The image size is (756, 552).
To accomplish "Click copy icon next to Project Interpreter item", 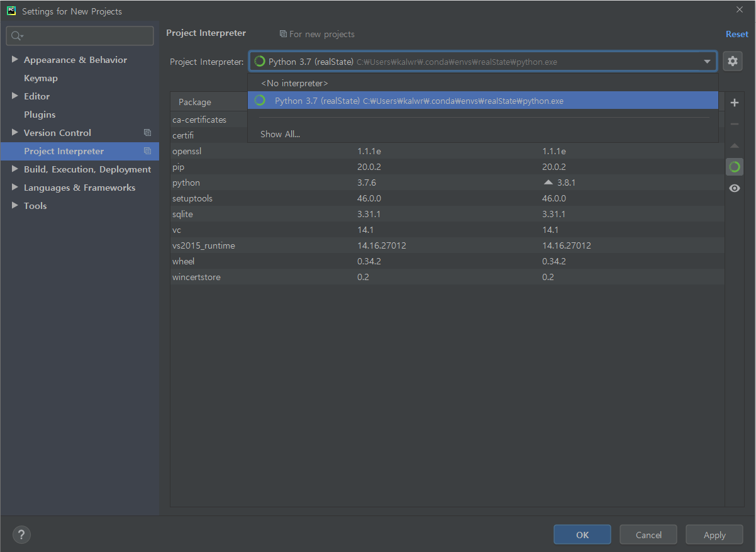I will tap(147, 151).
